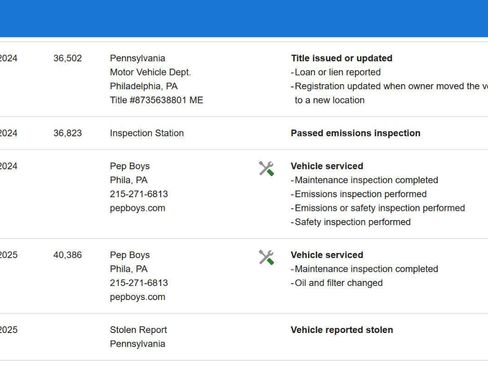Click Passed emissions inspection record
Screen dimensions: 488x366
(x=355, y=133)
